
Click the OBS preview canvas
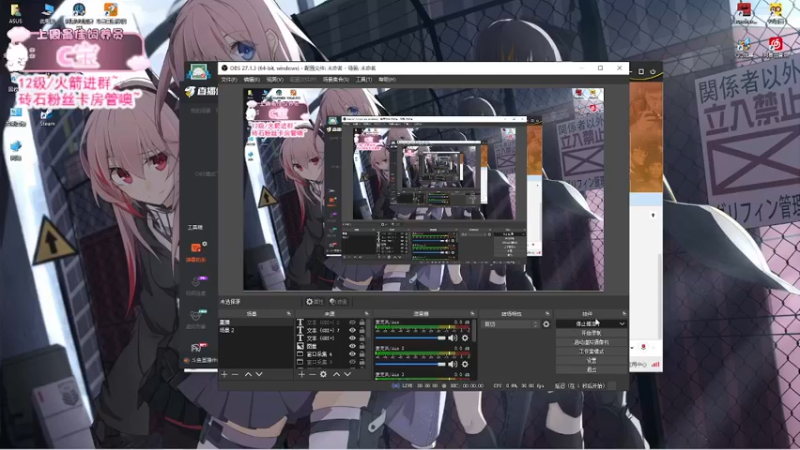[423, 189]
